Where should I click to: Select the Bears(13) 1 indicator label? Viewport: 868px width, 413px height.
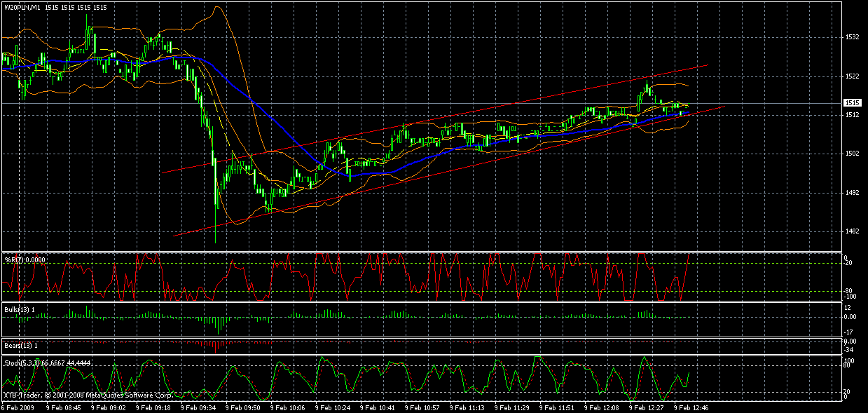click(20, 346)
